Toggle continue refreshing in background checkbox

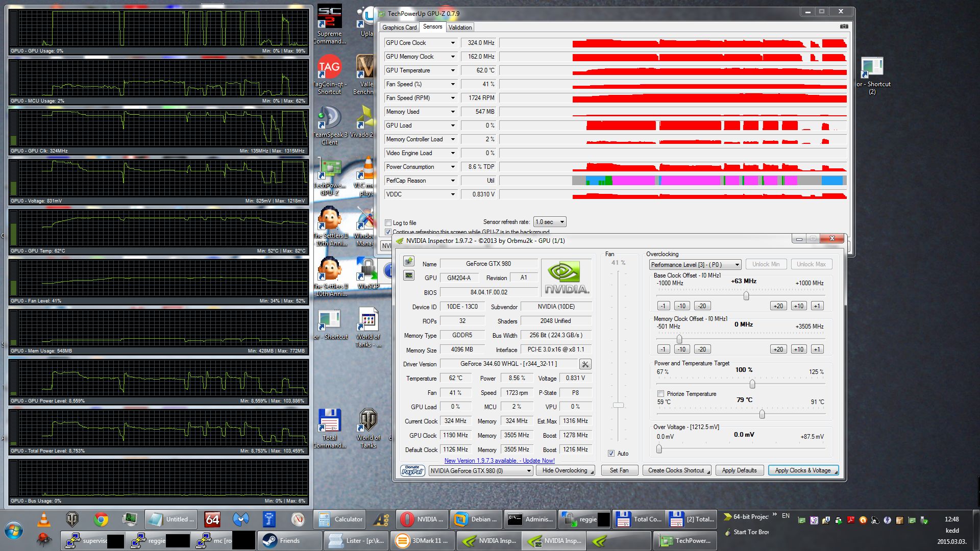click(388, 232)
